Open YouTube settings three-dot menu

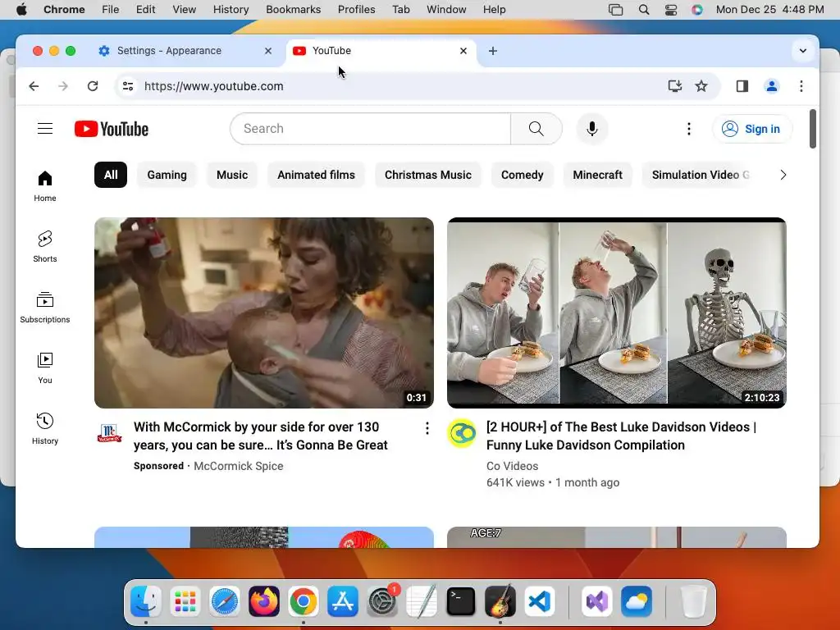tap(689, 129)
